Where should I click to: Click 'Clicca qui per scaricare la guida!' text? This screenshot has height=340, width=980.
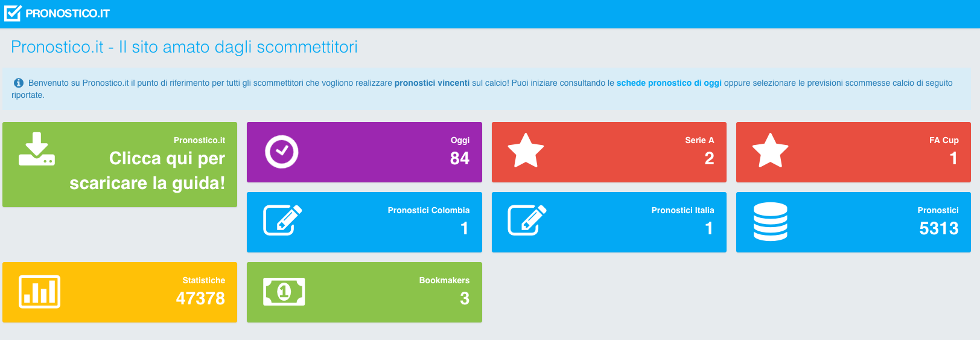coord(147,170)
